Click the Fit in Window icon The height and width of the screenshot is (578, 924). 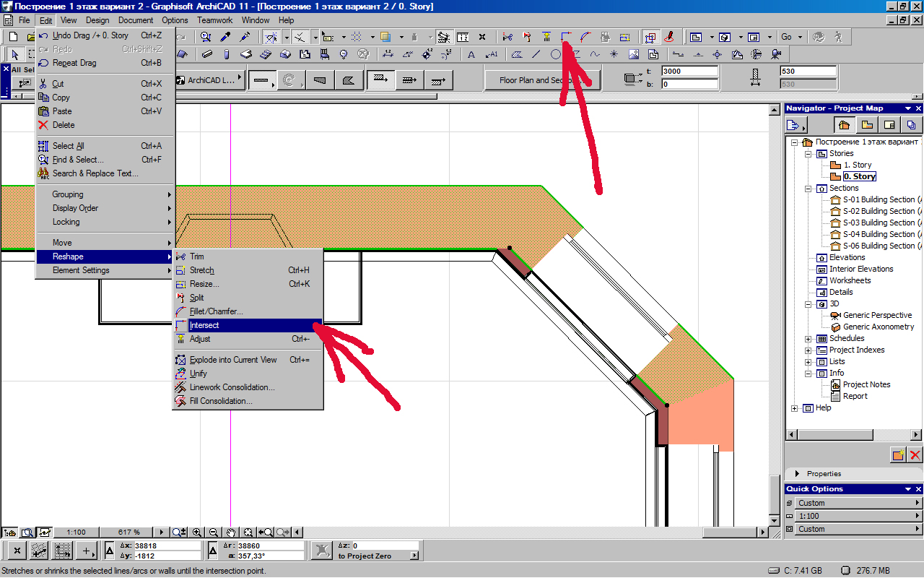pos(248,532)
